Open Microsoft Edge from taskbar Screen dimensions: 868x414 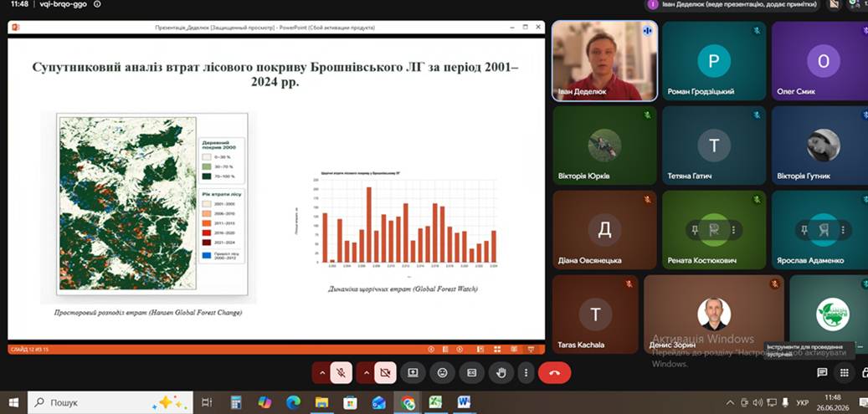tap(294, 402)
